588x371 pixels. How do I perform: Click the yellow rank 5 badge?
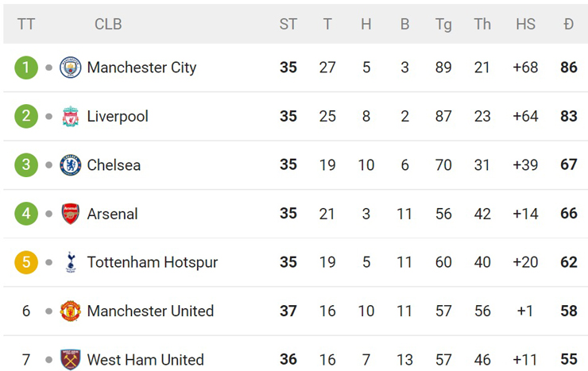(26, 262)
